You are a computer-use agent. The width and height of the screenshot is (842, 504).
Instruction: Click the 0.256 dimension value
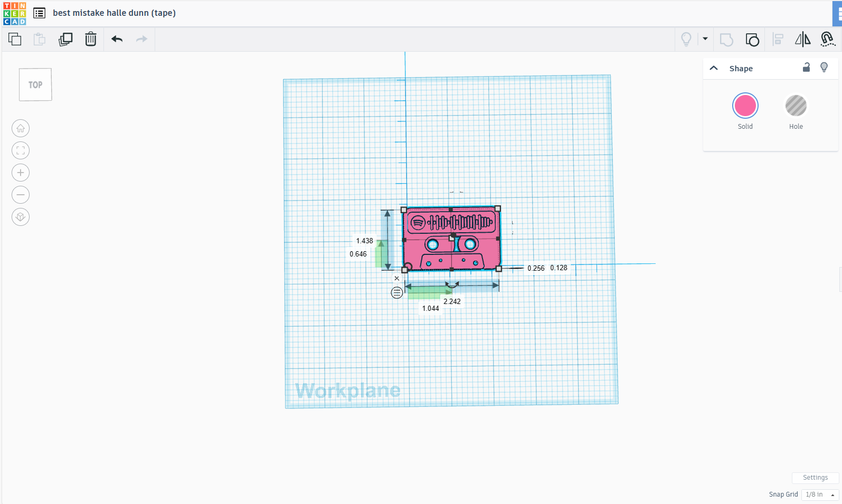point(536,268)
